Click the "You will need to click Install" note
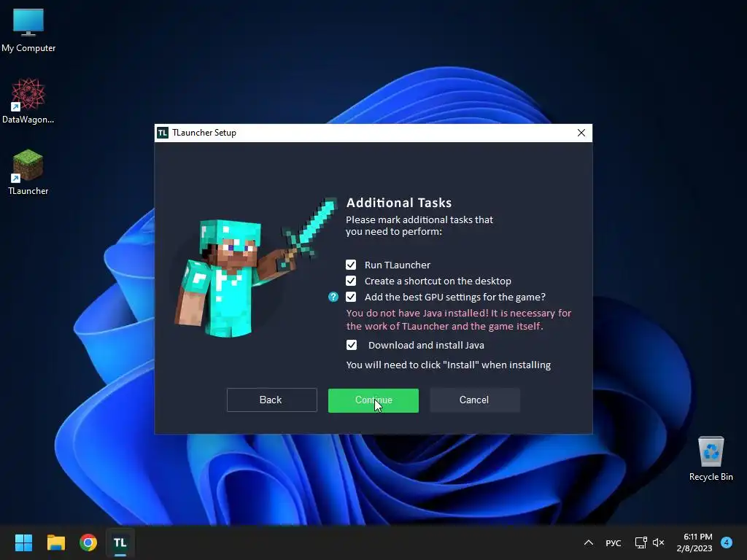Viewport: 747px width, 560px height. click(x=449, y=365)
